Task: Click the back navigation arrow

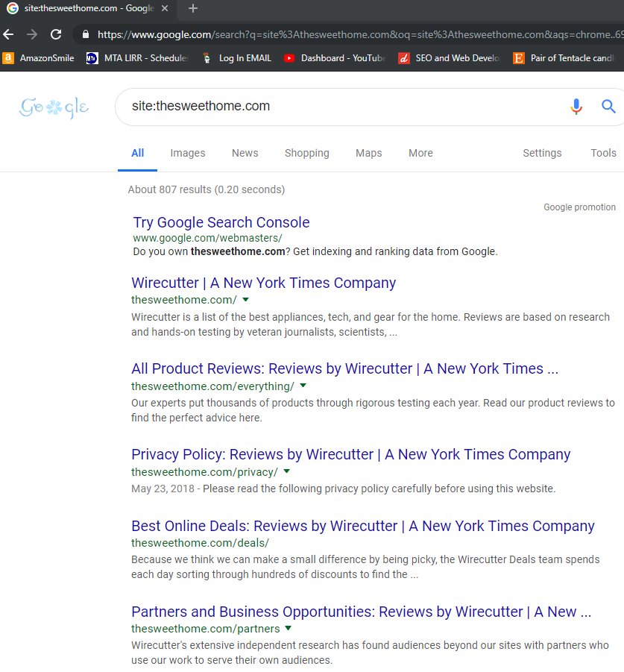Action: pyautogui.click(x=9, y=34)
